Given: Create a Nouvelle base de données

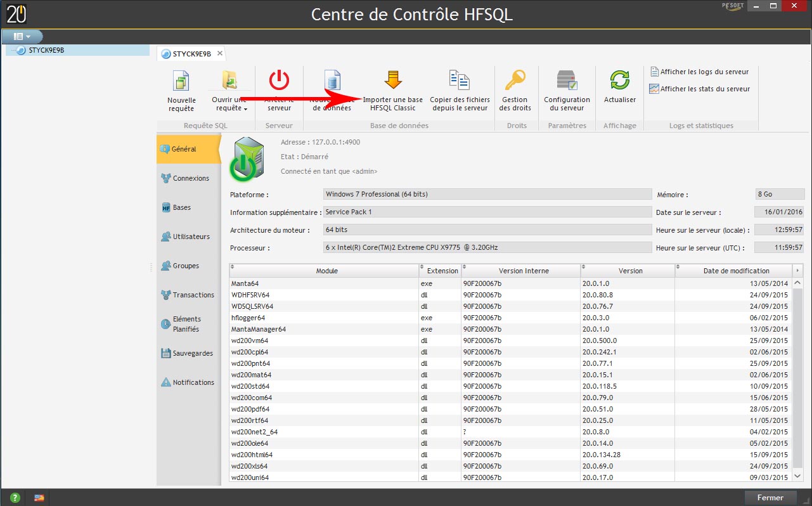Looking at the screenshot, I should 332,91.
